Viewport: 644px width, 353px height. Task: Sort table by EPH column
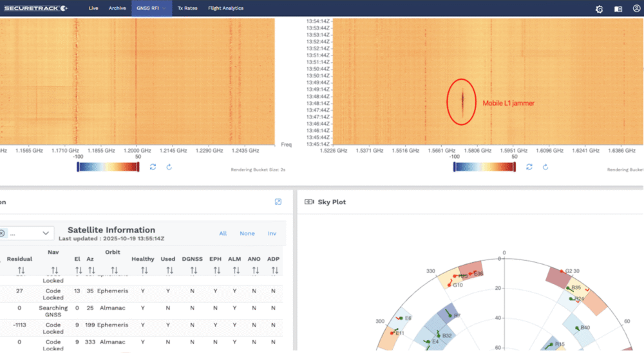[216, 271]
